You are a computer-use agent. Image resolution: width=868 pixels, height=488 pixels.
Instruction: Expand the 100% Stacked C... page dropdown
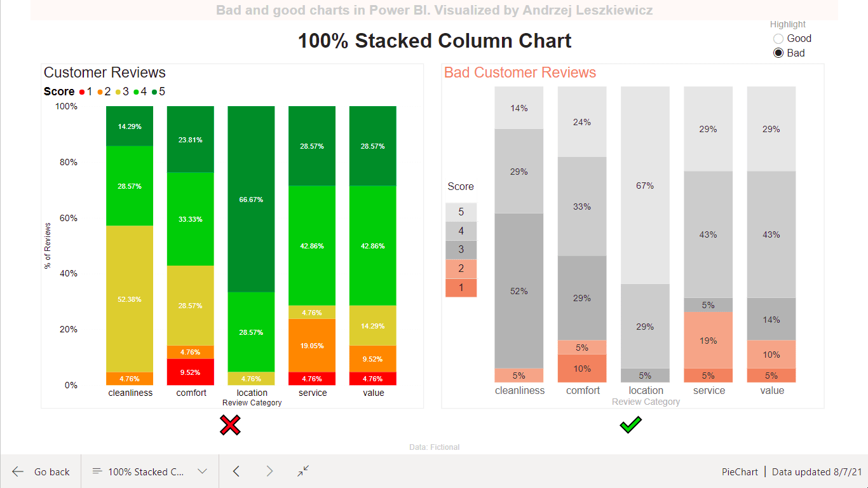coord(151,471)
